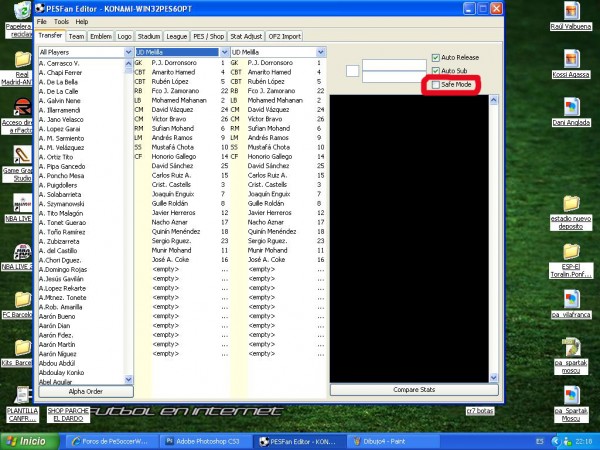Switch to the OF2 Import tab
The height and width of the screenshot is (450, 600).
[x=284, y=36]
